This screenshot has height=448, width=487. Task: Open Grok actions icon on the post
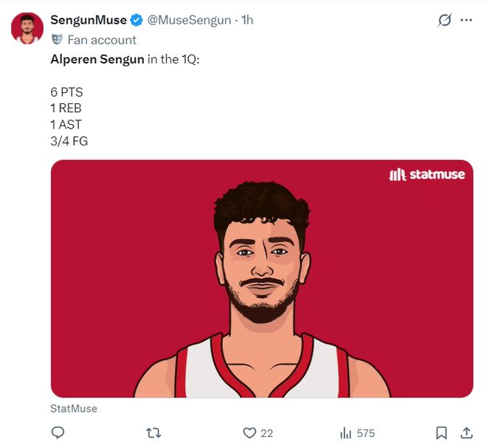[444, 20]
